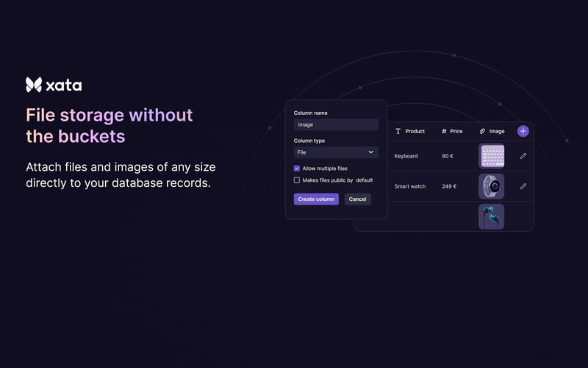Click the pencil edit icon in Keyboard row

[x=523, y=156]
